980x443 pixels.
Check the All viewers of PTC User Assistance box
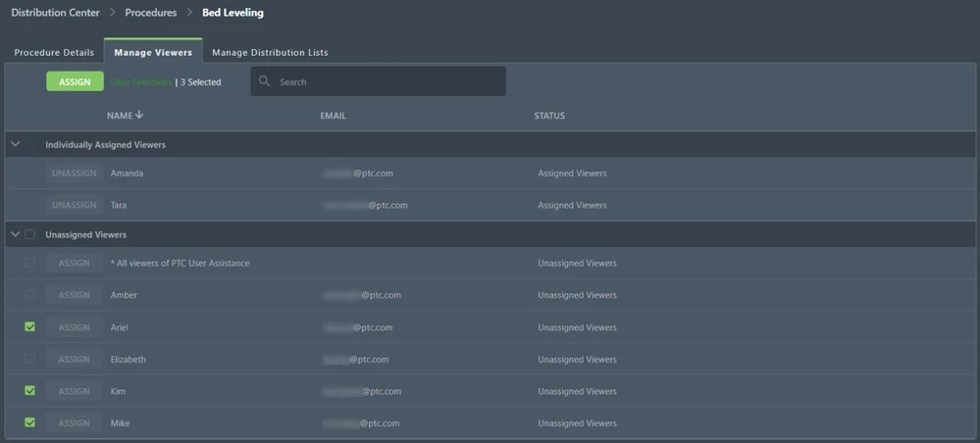tap(29, 263)
